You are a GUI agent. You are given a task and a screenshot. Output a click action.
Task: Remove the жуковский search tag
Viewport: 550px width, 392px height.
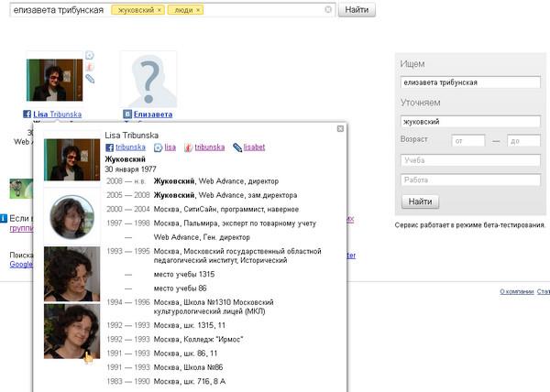point(159,10)
